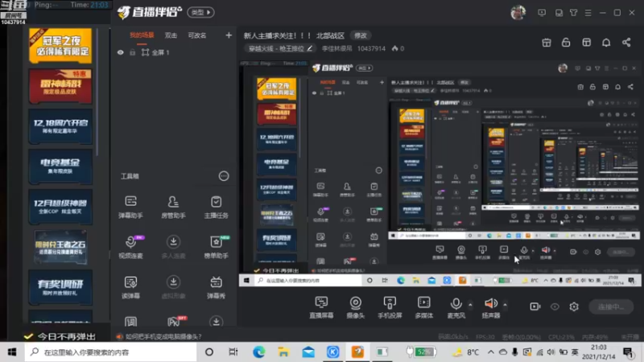This screenshot has height=362, width=644.
Task: Switch to the 我的场景 tab
Action: 142,35
